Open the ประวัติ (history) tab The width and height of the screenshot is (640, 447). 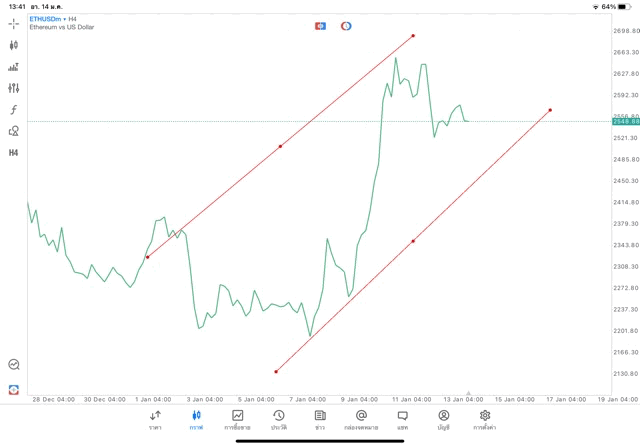tap(279, 420)
